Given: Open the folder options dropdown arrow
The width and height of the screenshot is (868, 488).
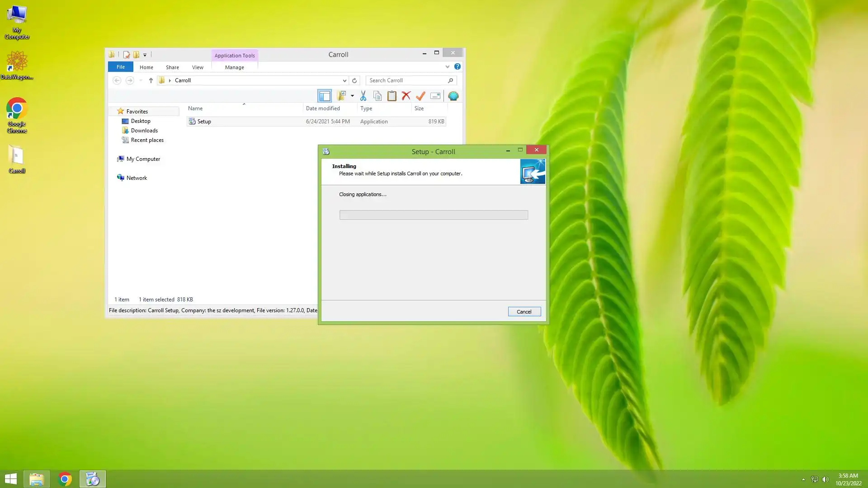Looking at the screenshot, I should [352, 96].
